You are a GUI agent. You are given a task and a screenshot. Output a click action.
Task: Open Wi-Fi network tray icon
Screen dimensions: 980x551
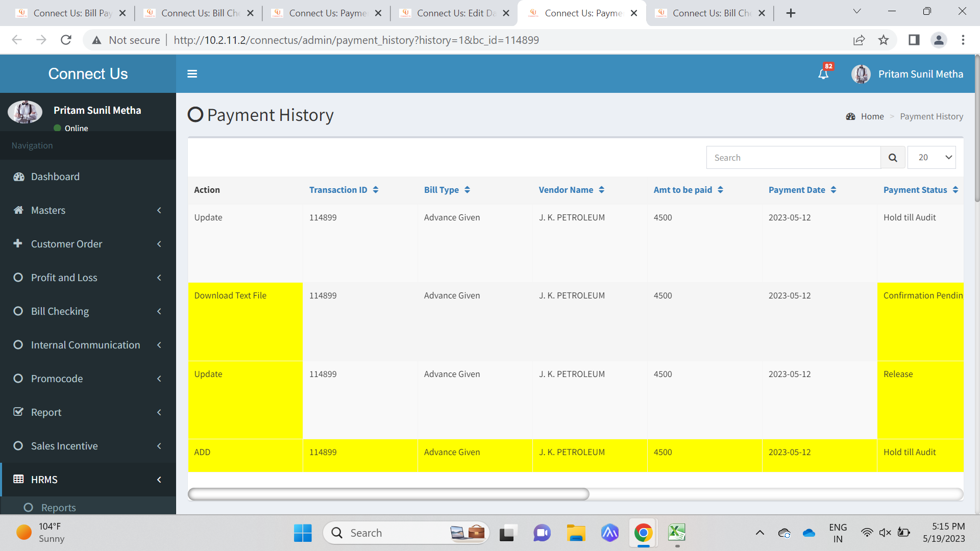coord(867,533)
